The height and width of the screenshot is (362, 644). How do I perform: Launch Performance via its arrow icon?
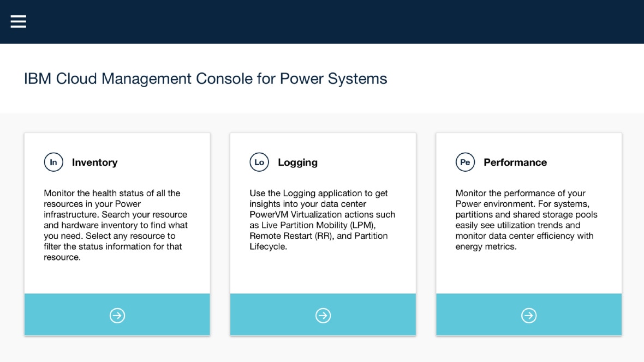click(529, 316)
